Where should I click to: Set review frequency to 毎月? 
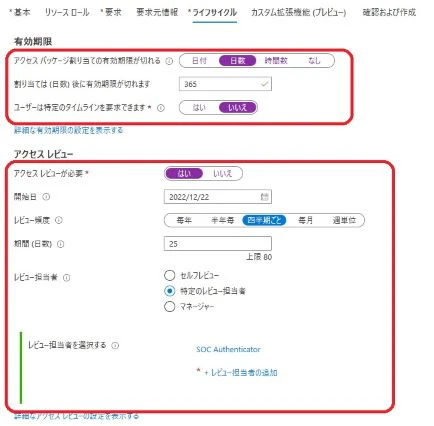[x=305, y=220]
